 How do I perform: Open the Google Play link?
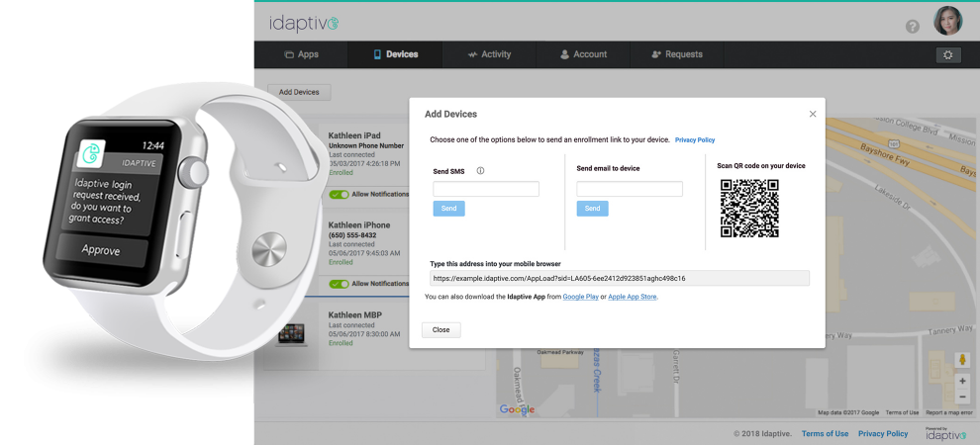(x=581, y=297)
